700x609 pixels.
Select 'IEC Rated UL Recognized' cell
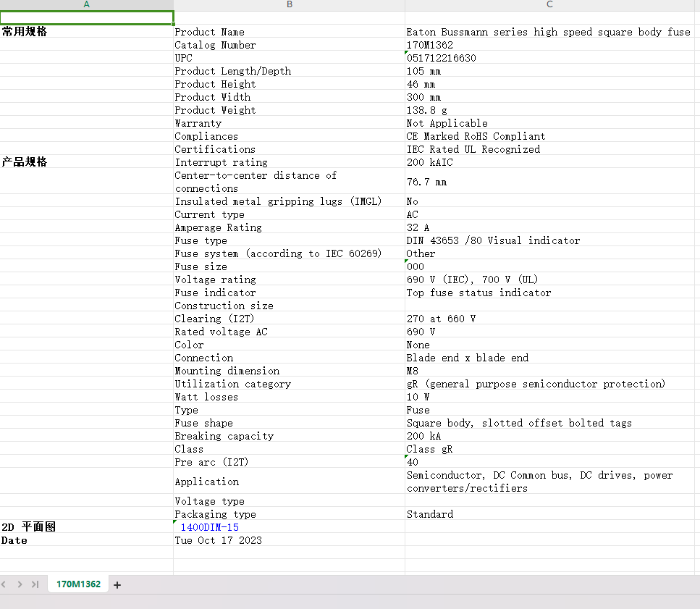pos(549,148)
